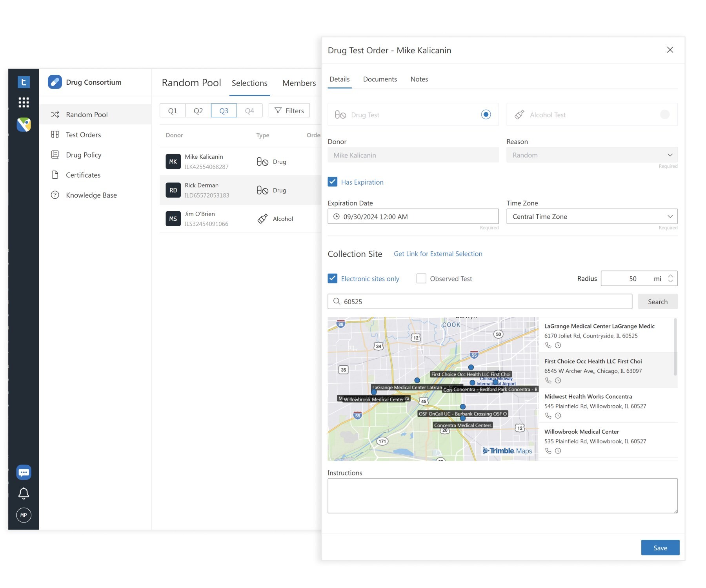Uncheck the Has Expiration checkbox

pyautogui.click(x=333, y=181)
